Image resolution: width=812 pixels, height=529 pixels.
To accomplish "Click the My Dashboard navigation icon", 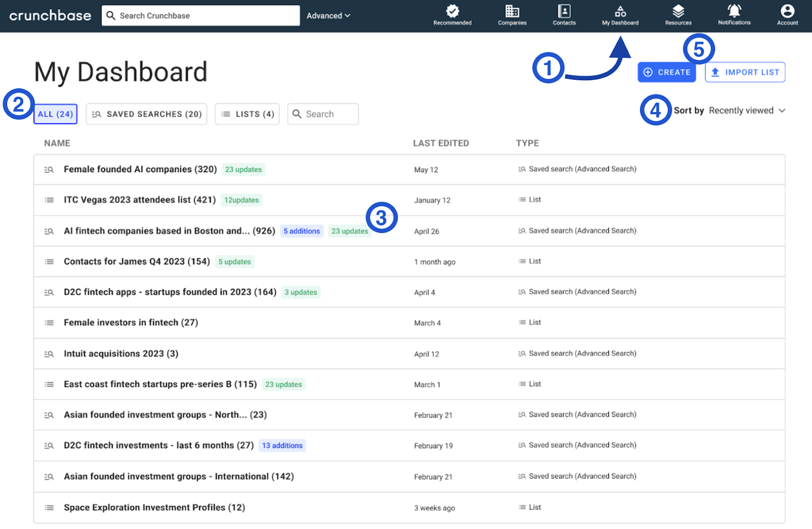I will click(620, 14).
